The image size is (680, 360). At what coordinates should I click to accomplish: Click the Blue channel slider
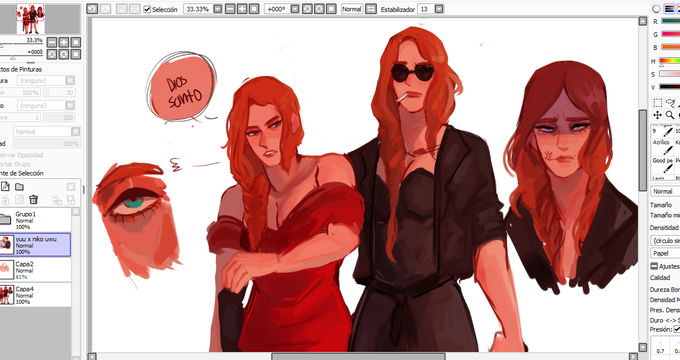[x=670, y=47]
